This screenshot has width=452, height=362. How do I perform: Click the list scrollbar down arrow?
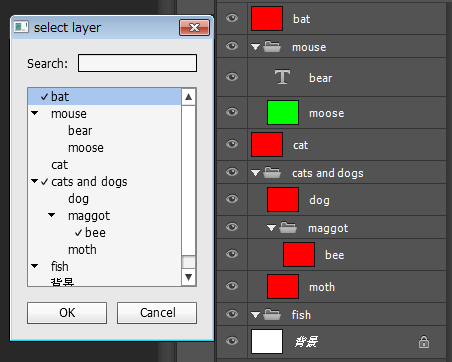pyautogui.click(x=188, y=277)
